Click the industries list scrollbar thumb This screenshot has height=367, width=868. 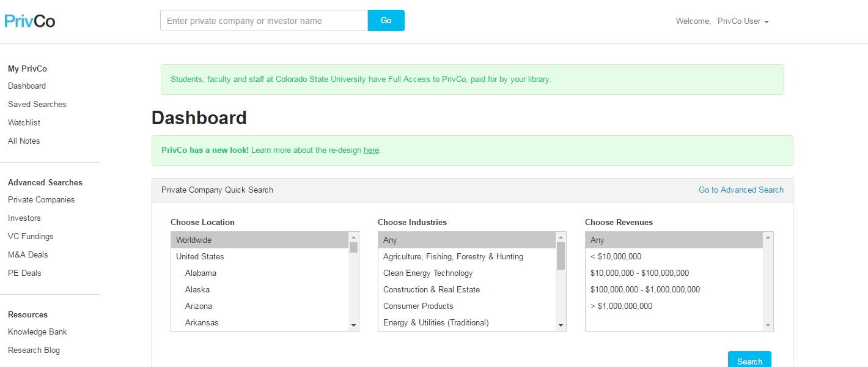pos(561,256)
